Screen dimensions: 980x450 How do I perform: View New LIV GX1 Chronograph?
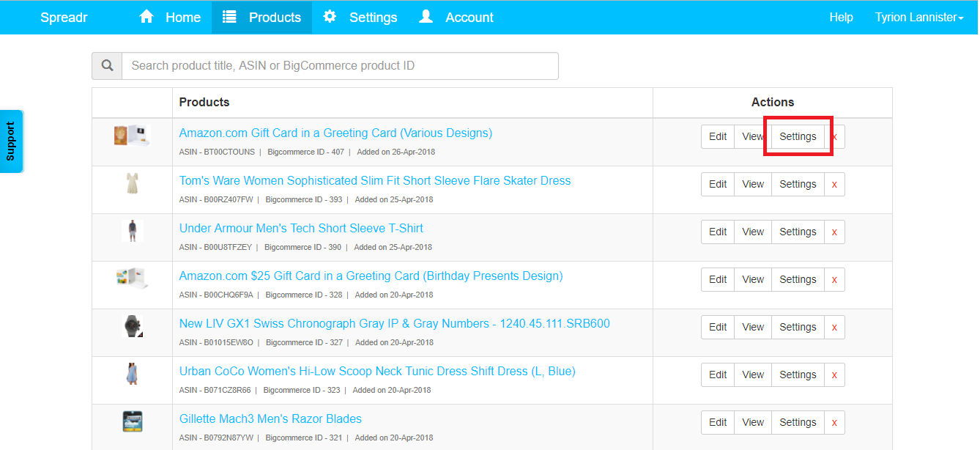pyautogui.click(x=753, y=327)
